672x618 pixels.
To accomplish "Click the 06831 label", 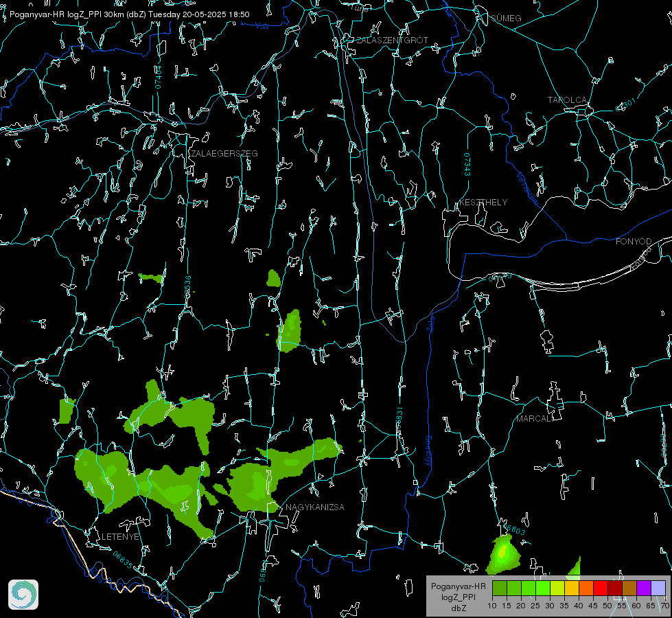I will coord(399,417).
